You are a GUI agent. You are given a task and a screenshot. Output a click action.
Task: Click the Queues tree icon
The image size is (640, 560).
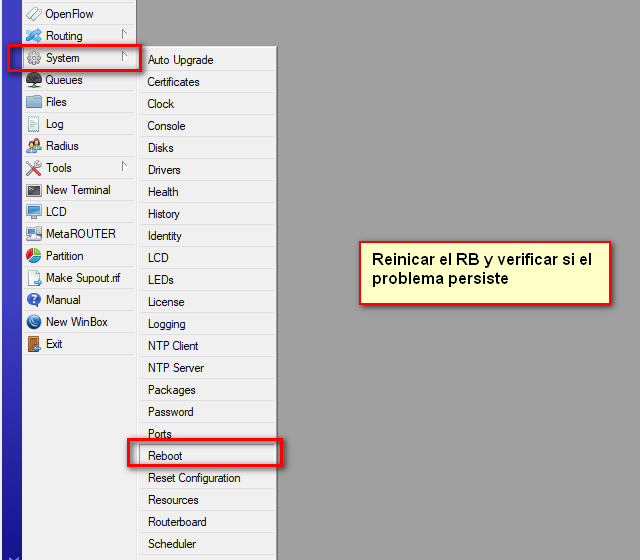tap(34, 80)
